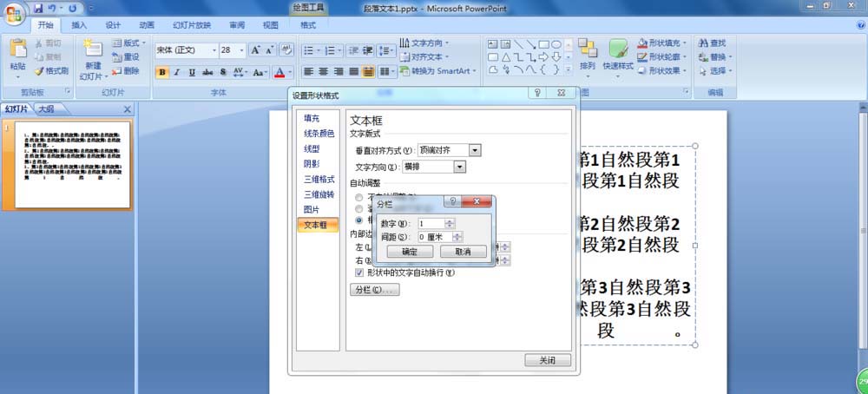Open the vertical alignment (垂直对齐方式) dropdown
The image size is (868, 394).
474,150
